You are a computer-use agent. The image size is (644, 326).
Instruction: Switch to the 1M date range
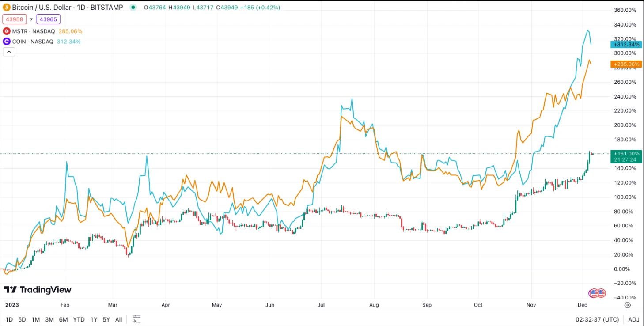[x=36, y=319]
